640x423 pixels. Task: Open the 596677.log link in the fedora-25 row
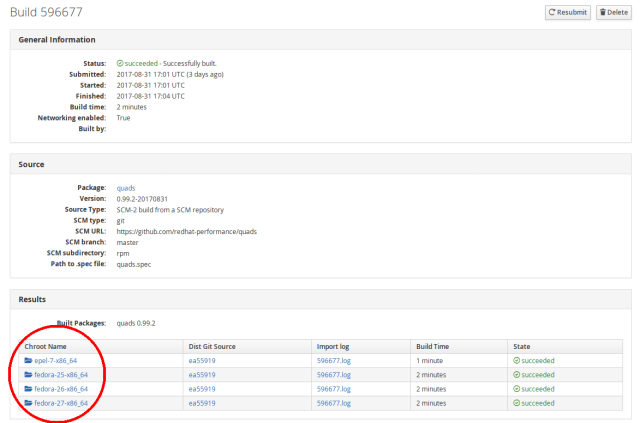coord(334,374)
